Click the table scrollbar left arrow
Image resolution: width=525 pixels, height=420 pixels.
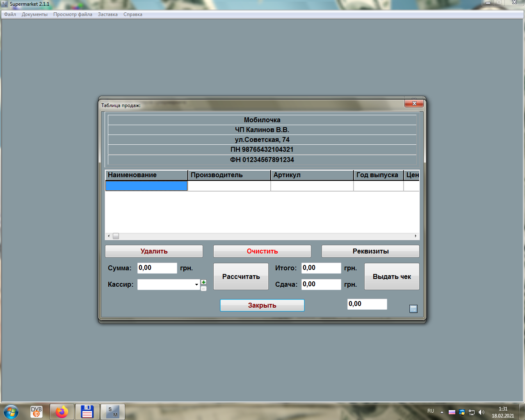point(109,236)
